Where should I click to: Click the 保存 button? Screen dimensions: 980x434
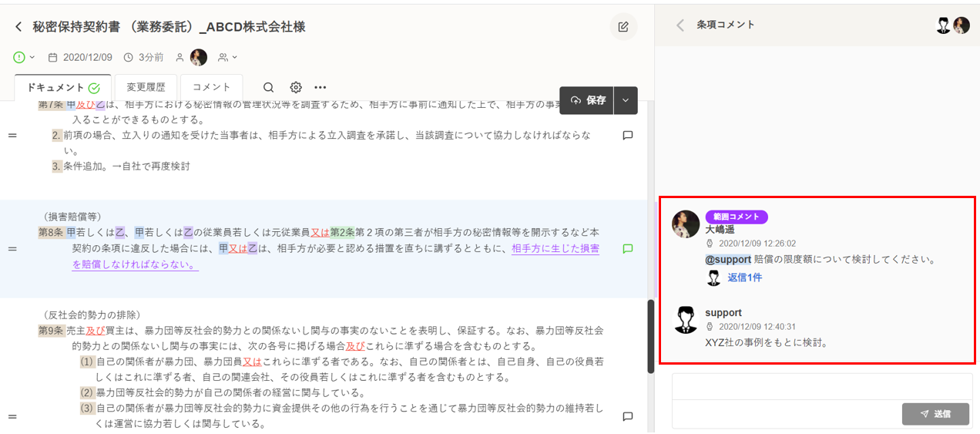[x=588, y=100]
